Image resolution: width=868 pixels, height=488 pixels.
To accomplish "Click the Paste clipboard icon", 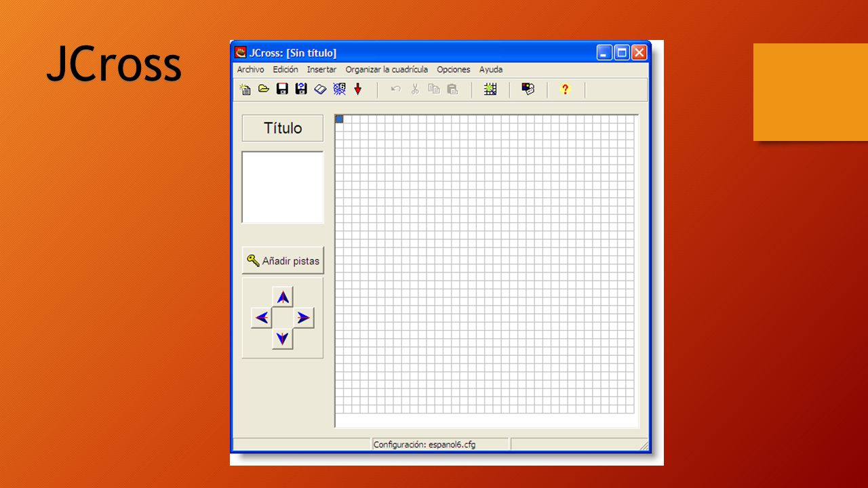I will pyautogui.click(x=453, y=89).
